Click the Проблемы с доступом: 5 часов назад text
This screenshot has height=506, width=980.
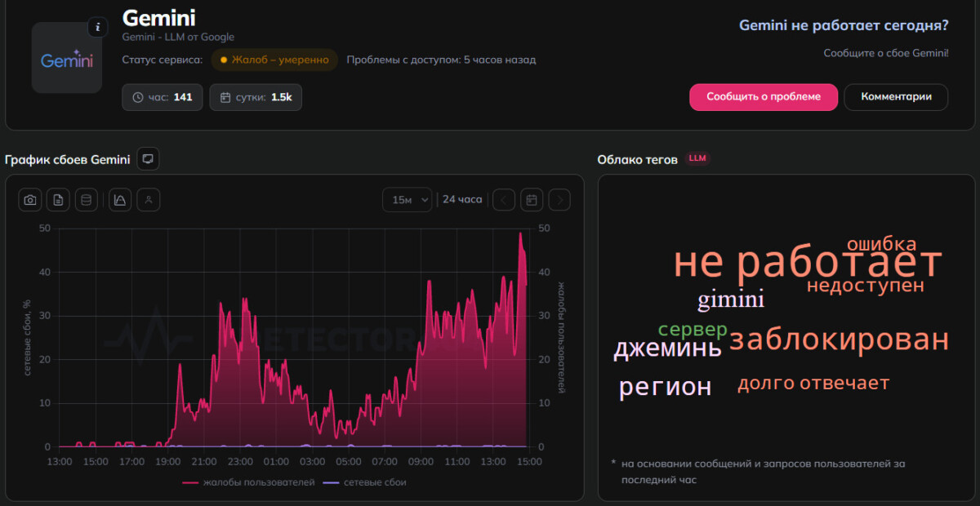pos(441,60)
